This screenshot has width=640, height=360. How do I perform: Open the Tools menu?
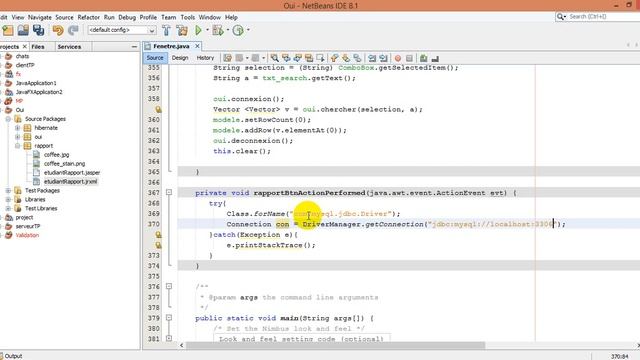(x=188, y=17)
